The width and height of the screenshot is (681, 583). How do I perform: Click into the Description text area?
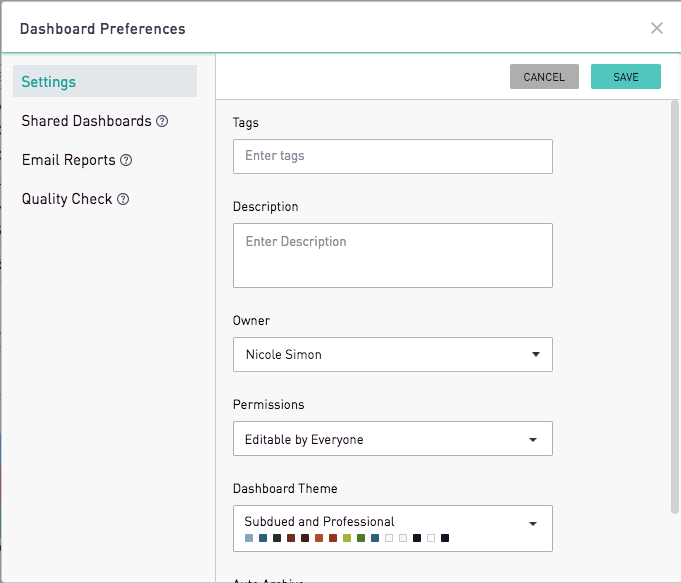(x=392, y=255)
